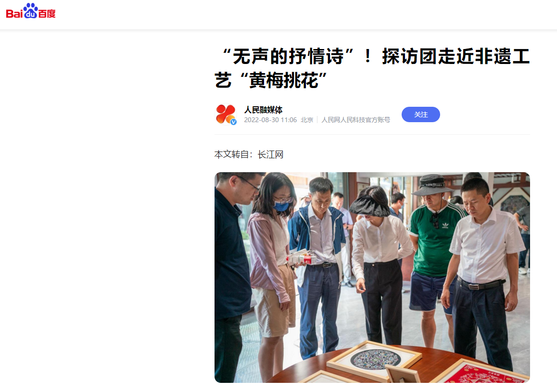Open the 人民融媒体 author name link
This screenshot has height=392, width=557.
click(263, 110)
